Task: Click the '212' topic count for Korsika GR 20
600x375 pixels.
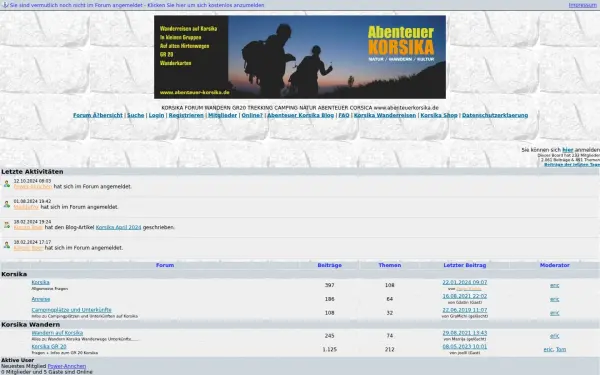Action: coord(390,349)
